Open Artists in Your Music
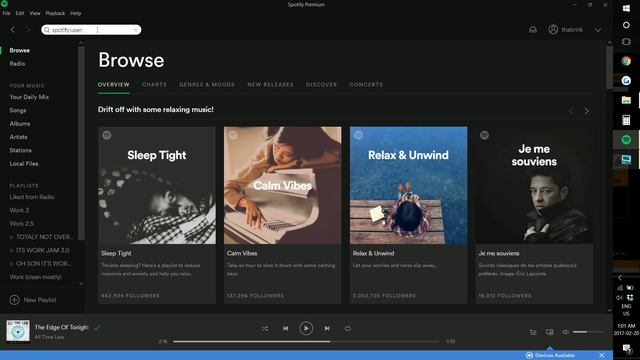 coord(18,137)
